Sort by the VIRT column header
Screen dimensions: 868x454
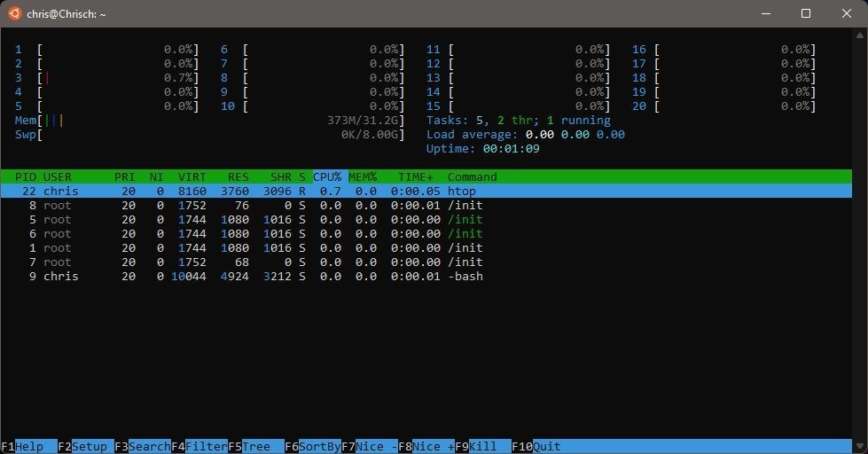[192, 176]
